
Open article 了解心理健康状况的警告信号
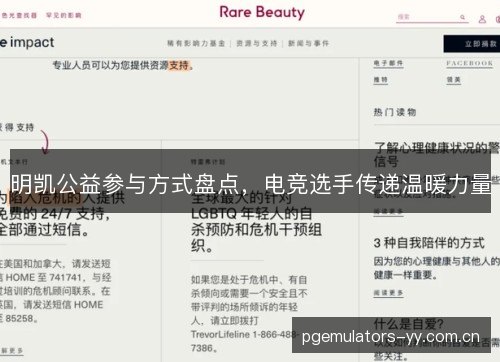click(437, 154)
